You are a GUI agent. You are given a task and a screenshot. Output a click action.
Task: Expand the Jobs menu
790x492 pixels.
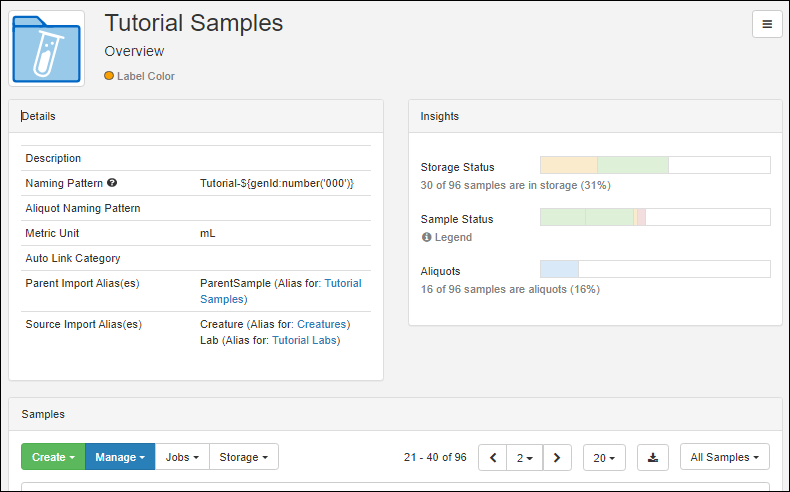[182, 457]
